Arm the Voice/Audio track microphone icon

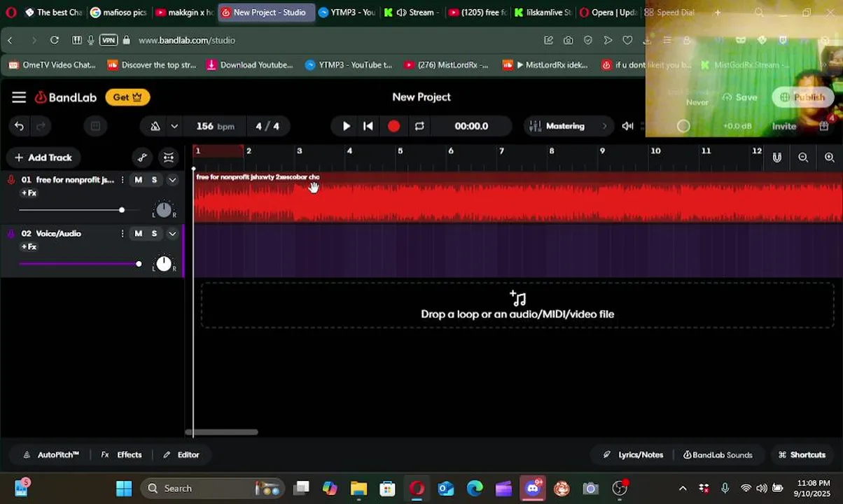(11, 234)
